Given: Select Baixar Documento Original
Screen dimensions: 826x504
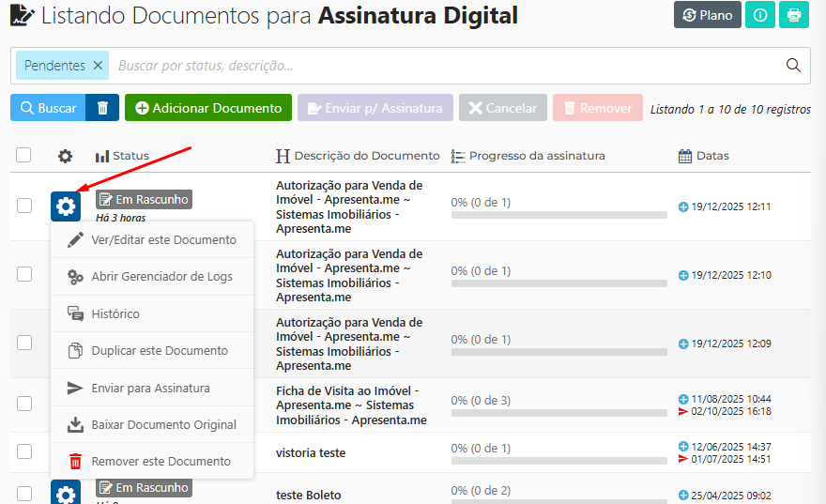Looking at the screenshot, I should click(152, 424).
